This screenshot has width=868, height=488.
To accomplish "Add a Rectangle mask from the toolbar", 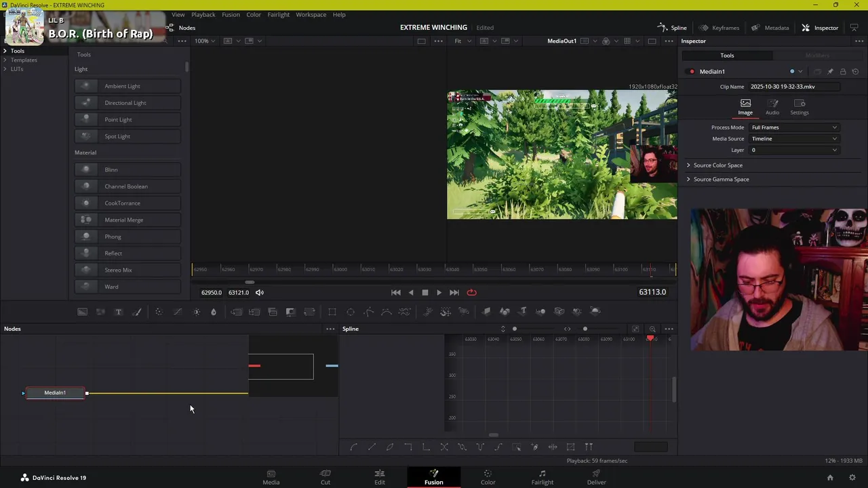I will (x=332, y=311).
